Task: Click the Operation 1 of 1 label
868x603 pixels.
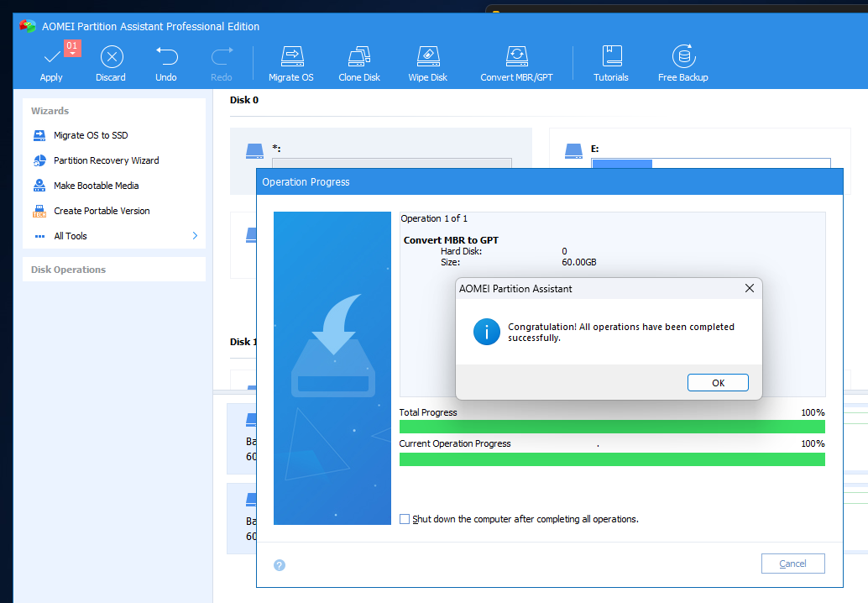Action: click(434, 218)
